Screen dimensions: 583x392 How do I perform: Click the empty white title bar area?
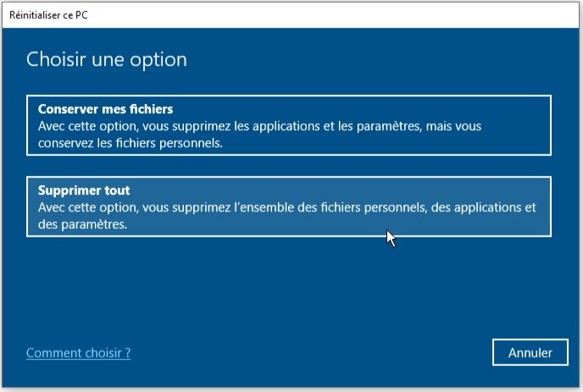[339, 13]
